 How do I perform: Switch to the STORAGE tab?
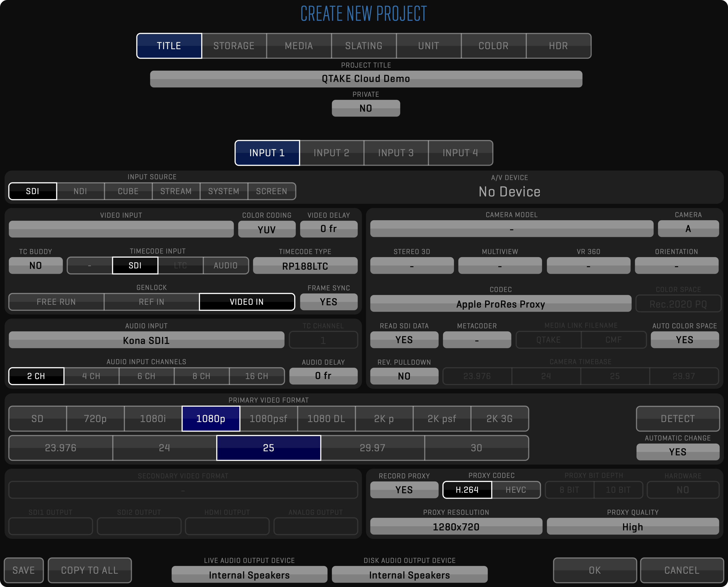click(x=234, y=46)
